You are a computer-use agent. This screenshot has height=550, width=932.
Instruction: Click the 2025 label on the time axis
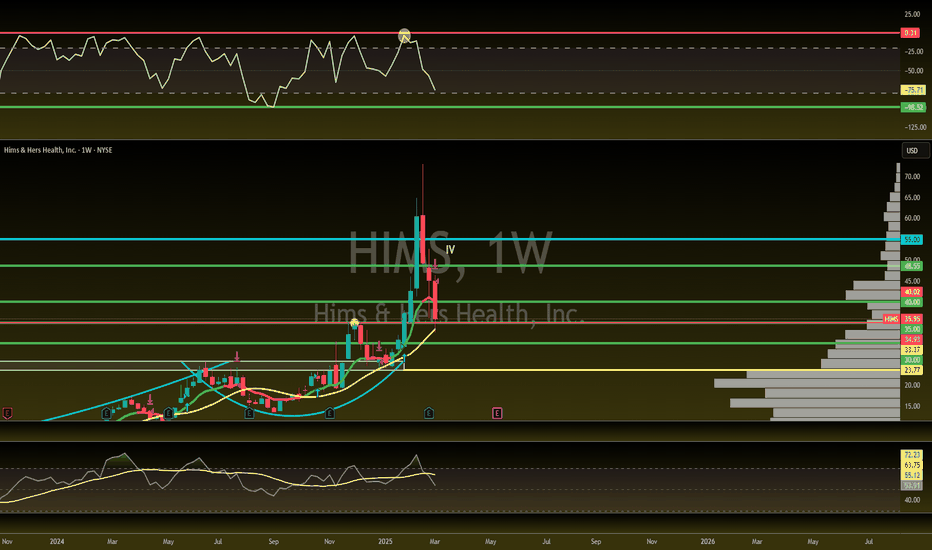pos(385,542)
